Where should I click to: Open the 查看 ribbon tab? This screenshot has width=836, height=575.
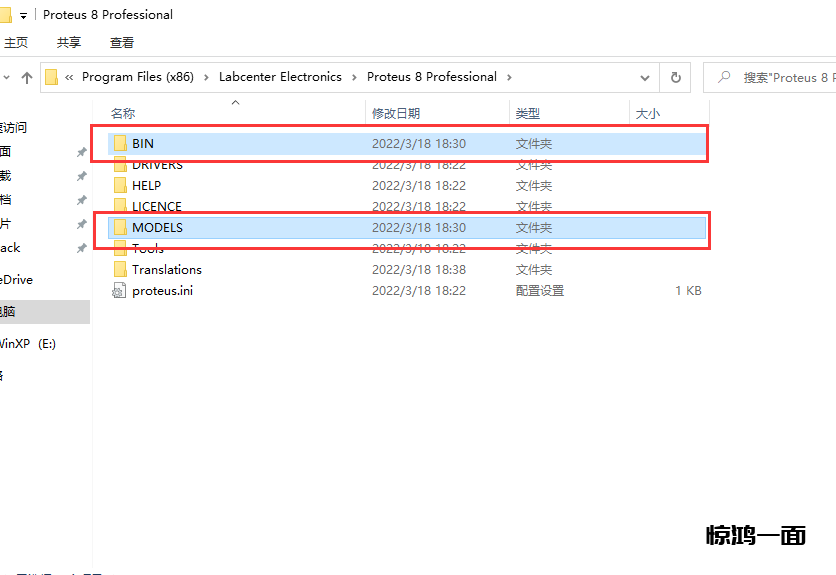point(122,43)
